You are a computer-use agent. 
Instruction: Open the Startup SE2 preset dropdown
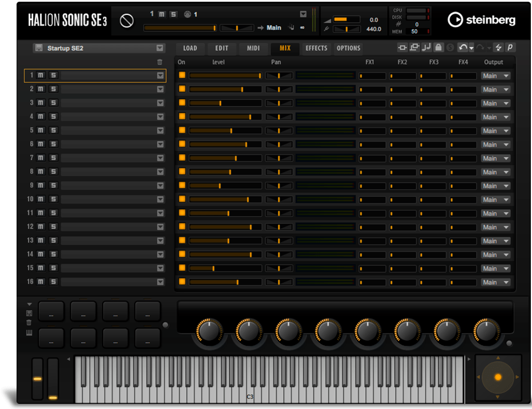160,48
